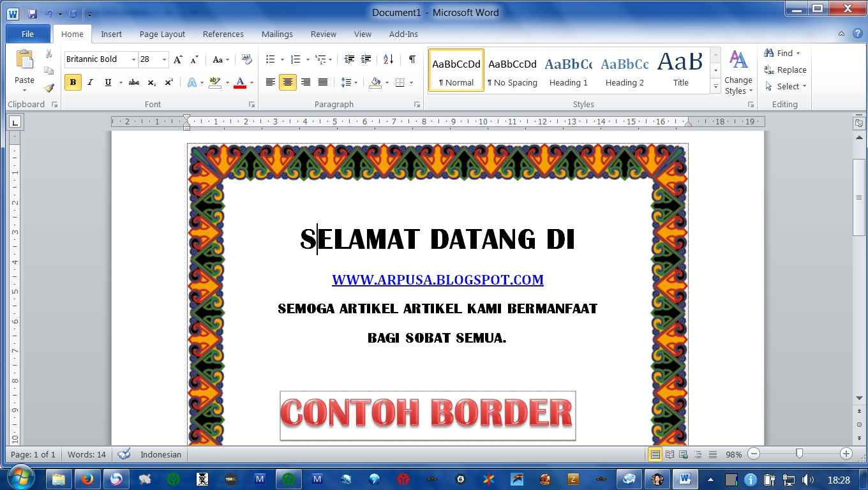Image resolution: width=868 pixels, height=490 pixels.
Task: Switch to the Page Layout tab
Action: 161,34
